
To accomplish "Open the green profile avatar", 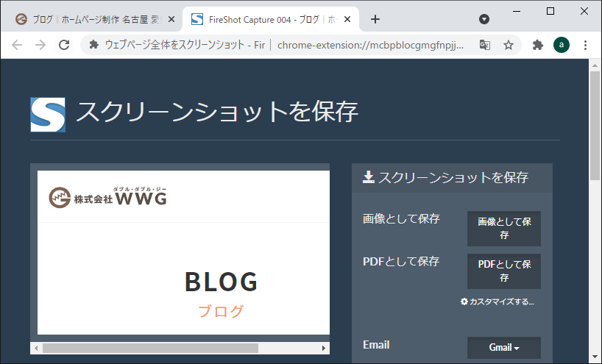I will click(562, 45).
